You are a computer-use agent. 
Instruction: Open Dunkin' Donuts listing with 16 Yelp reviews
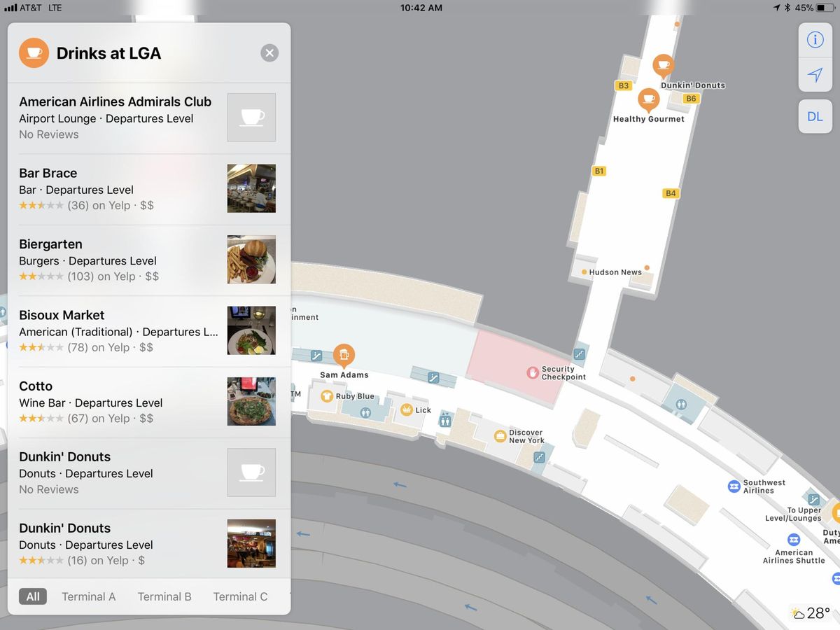click(x=149, y=544)
